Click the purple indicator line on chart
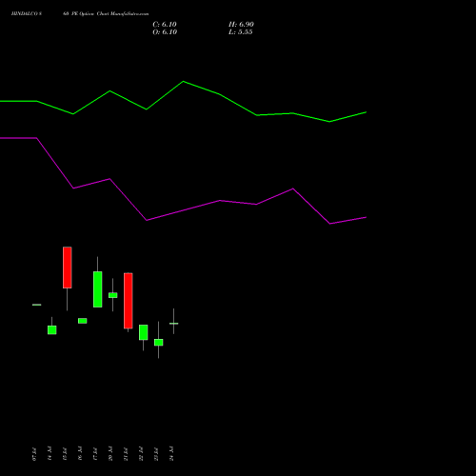The image size is (476, 476). [183, 210]
